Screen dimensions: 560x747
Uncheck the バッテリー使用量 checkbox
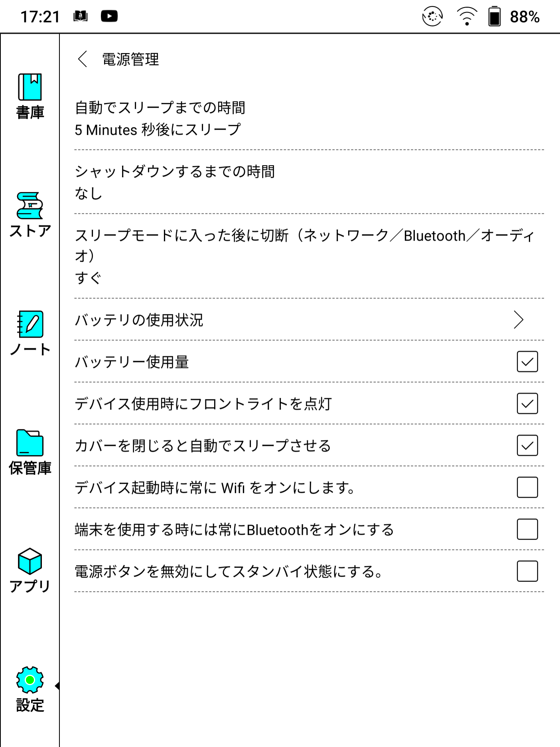(527, 362)
